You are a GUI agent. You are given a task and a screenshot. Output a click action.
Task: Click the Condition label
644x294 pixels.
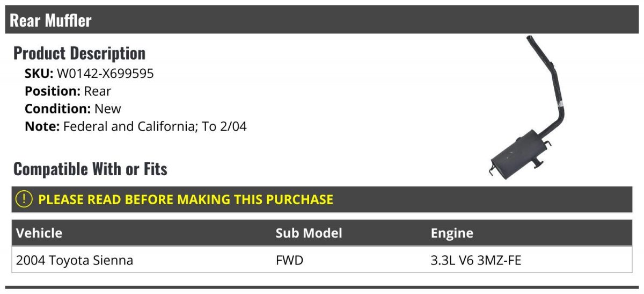58,109
